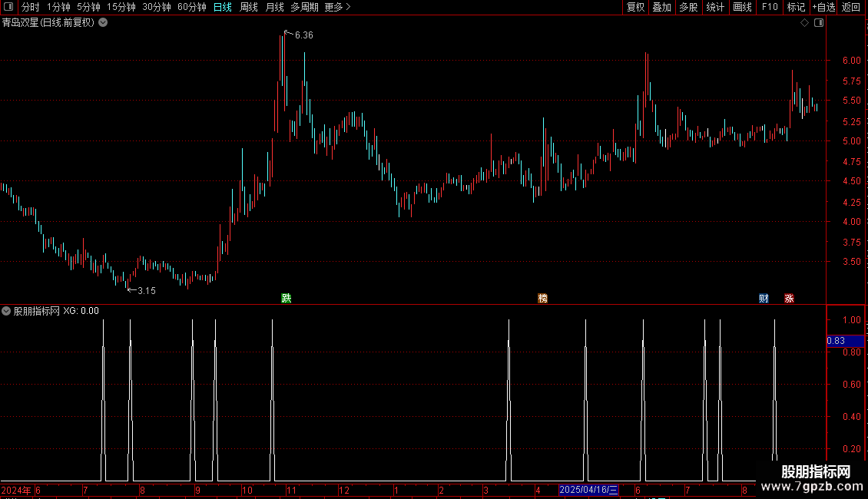Click the green 跌 event marker
868x499 pixels.
click(287, 298)
